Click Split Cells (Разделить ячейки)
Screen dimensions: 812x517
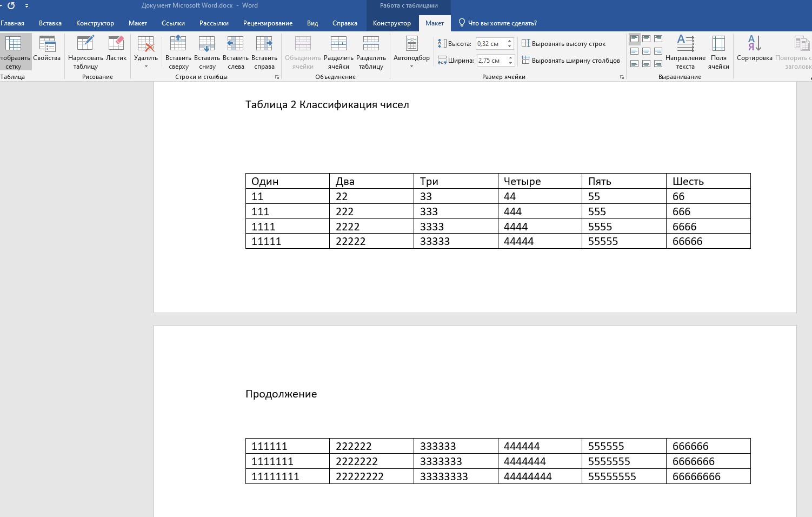[338, 52]
